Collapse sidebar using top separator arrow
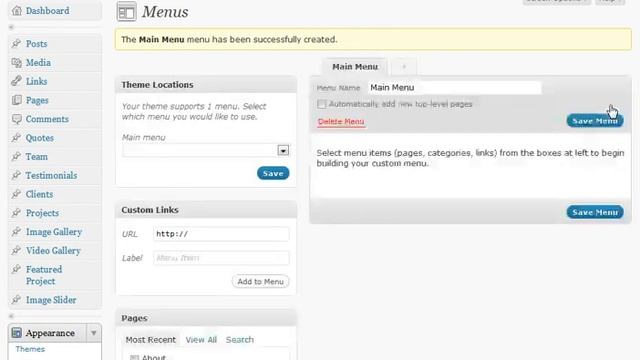This screenshot has width=640, height=360. point(11,27)
